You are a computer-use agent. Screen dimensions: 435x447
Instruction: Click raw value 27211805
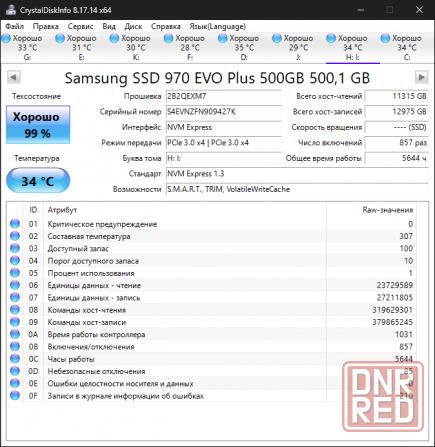coord(395,298)
